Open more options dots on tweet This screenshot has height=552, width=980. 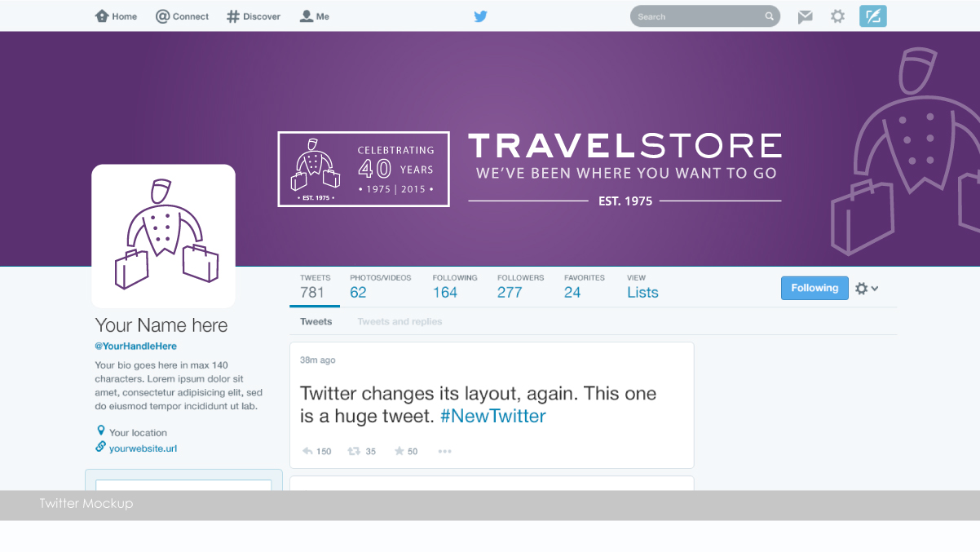tap(444, 451)
